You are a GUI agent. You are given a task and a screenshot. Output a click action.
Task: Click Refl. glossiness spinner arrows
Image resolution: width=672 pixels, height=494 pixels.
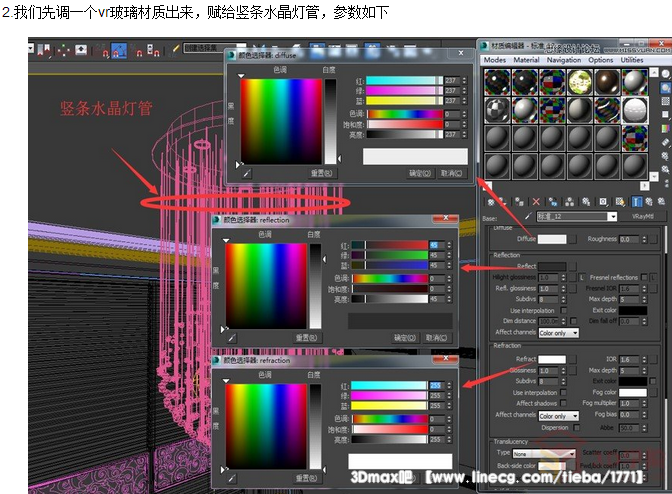point(564,289)
